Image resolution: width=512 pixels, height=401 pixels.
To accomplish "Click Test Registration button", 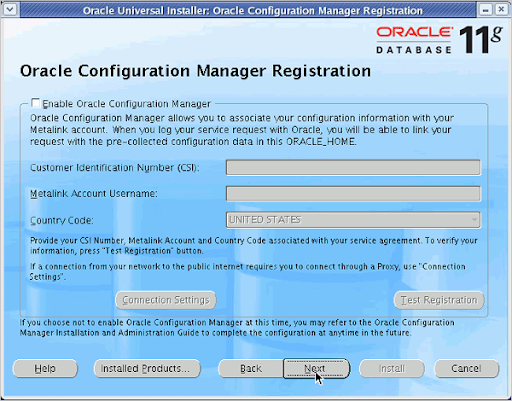I will (x=439, y=300).
